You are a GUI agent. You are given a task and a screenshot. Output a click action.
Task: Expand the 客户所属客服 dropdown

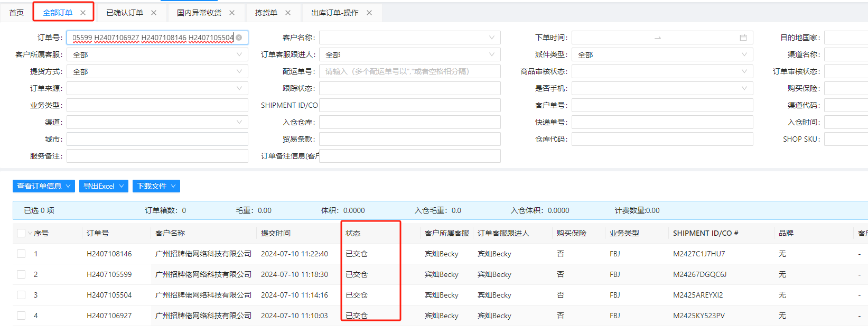pos(157,54)
